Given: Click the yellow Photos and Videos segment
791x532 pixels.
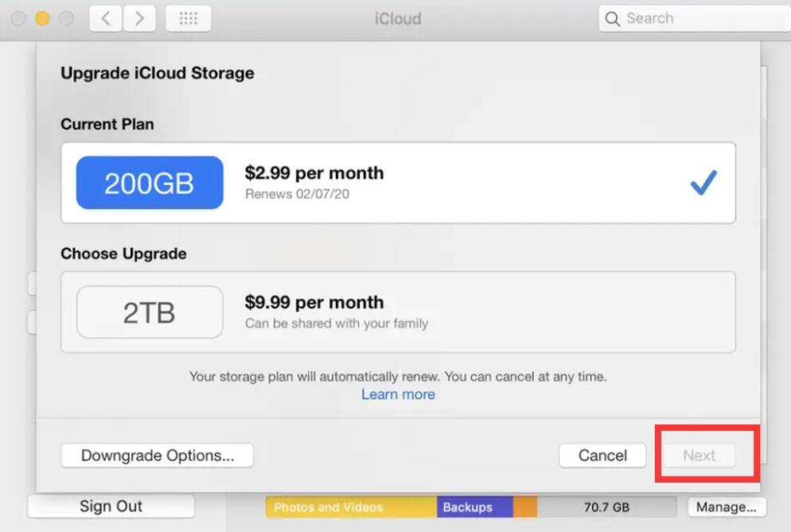Looking at the screenshot, I should click(x=350, y=507).
